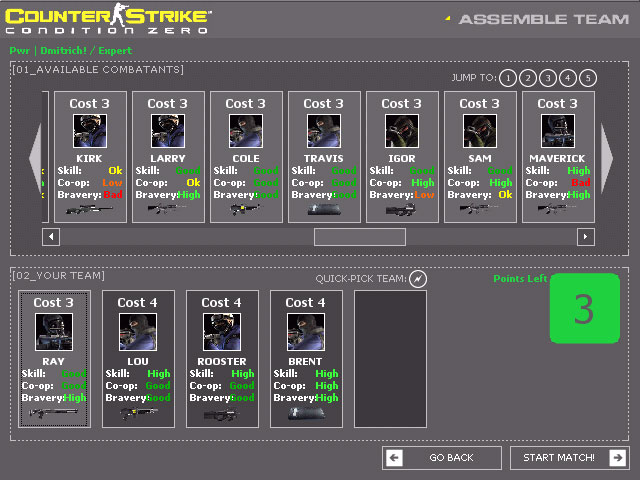Image resolution: width=640 pixels, height=480 pixels.
Task: Click KIRK's sniper rifle weapon icon
Action: click(x=89, y=210)
